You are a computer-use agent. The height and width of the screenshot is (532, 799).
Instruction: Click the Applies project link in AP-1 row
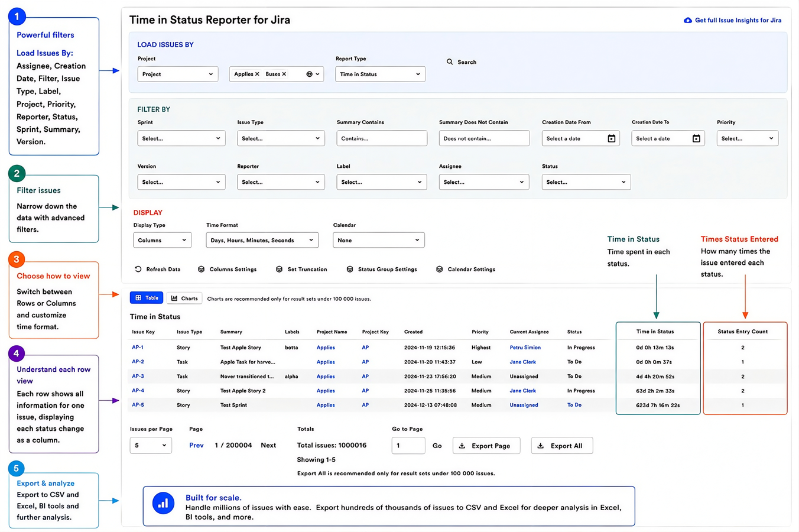[x=326, y=348]
